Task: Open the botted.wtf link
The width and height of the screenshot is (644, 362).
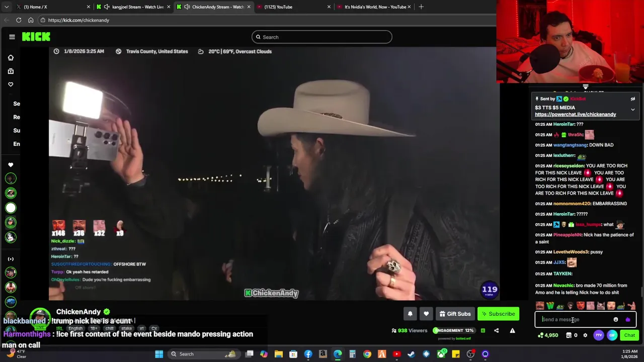Action: 463,339
